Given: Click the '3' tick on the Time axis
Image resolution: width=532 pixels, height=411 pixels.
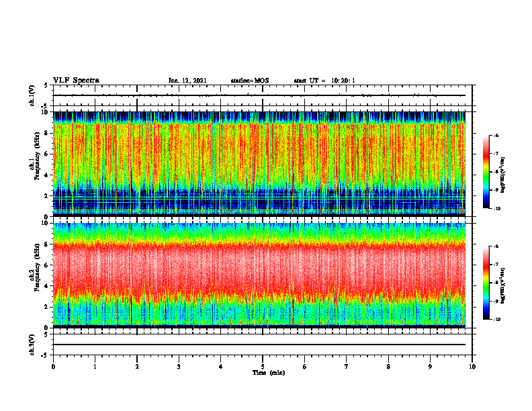Looking at the screenshot, I should tap(179, 367).
